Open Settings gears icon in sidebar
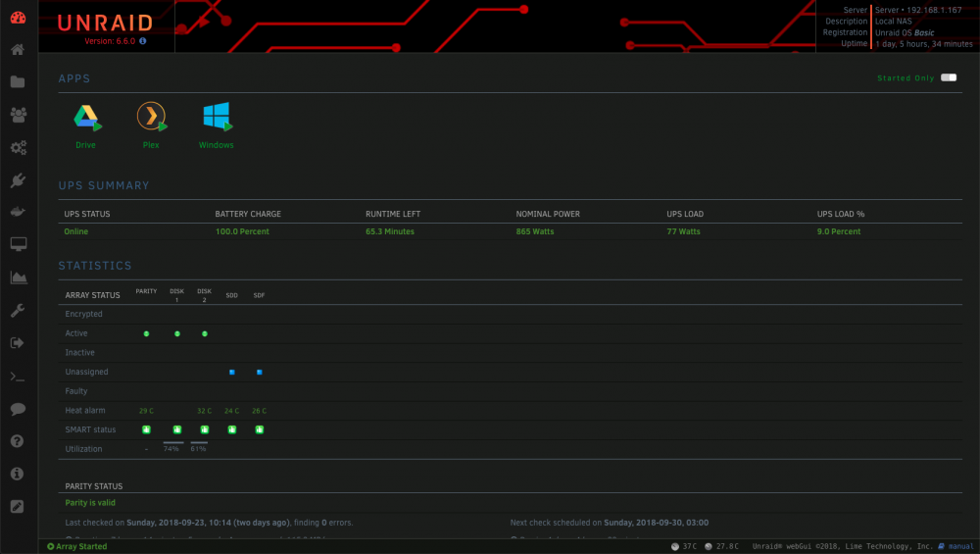This screenshot has width=980, height=554. (18, 147)
